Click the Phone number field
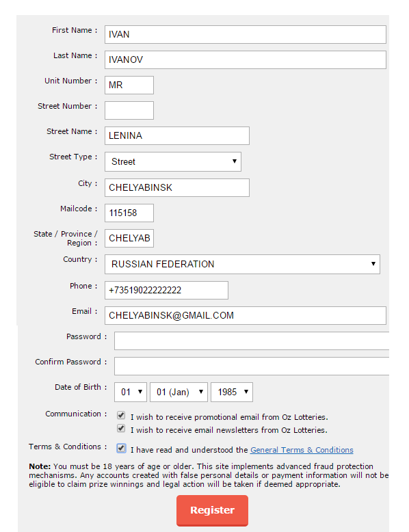 click(x=166, y=290)
